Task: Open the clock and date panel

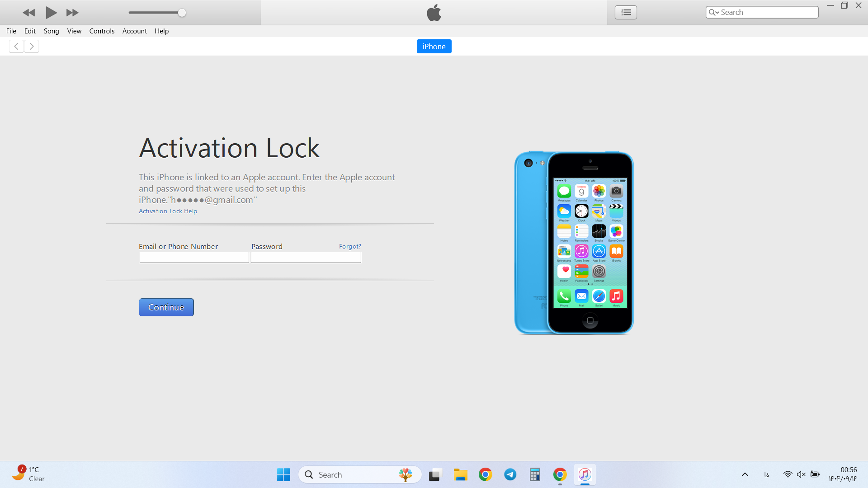Action: (843, 474)
